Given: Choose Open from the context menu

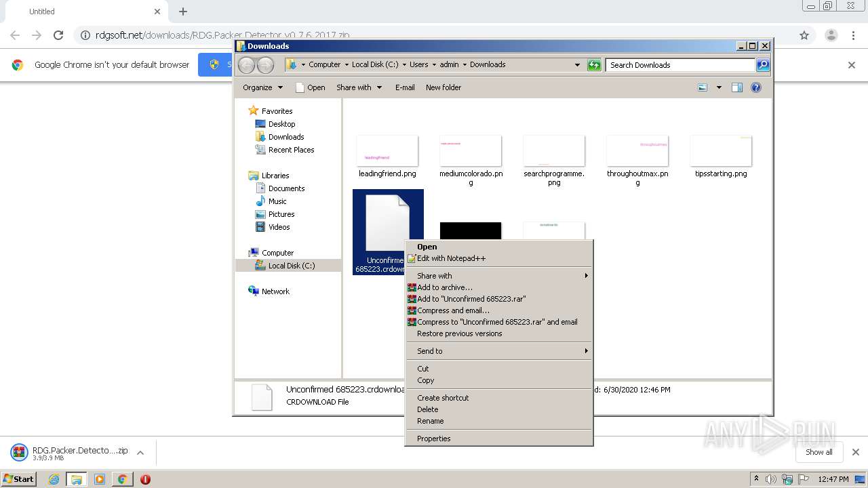Looking at the screenshot, I should [x=499, y=247].
